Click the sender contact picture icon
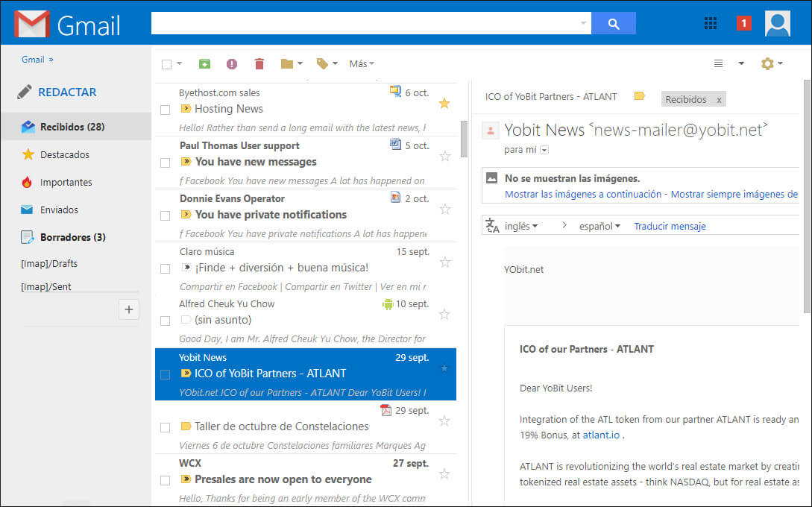The width and height of the screenshot is (812, 507). [x=490, y=130]
